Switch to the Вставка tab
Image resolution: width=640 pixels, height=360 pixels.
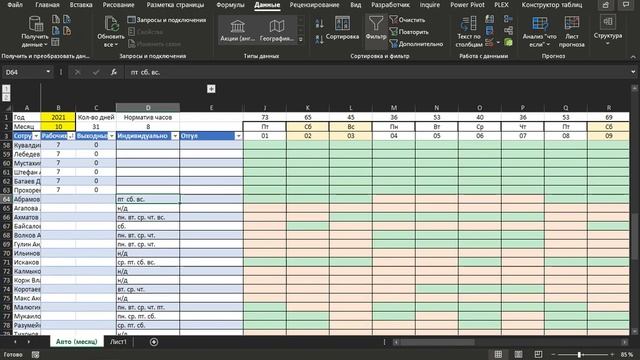pos(80,5)
